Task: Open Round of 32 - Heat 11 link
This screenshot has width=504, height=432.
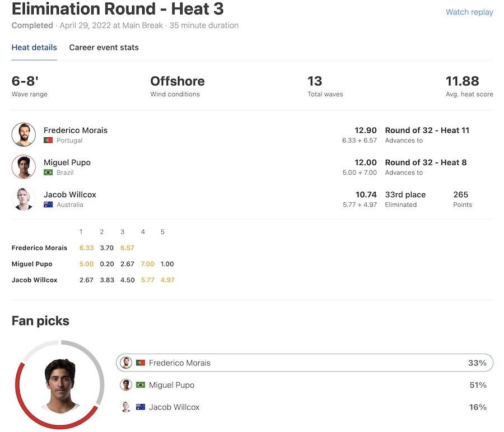Action: tap(427, 131)
